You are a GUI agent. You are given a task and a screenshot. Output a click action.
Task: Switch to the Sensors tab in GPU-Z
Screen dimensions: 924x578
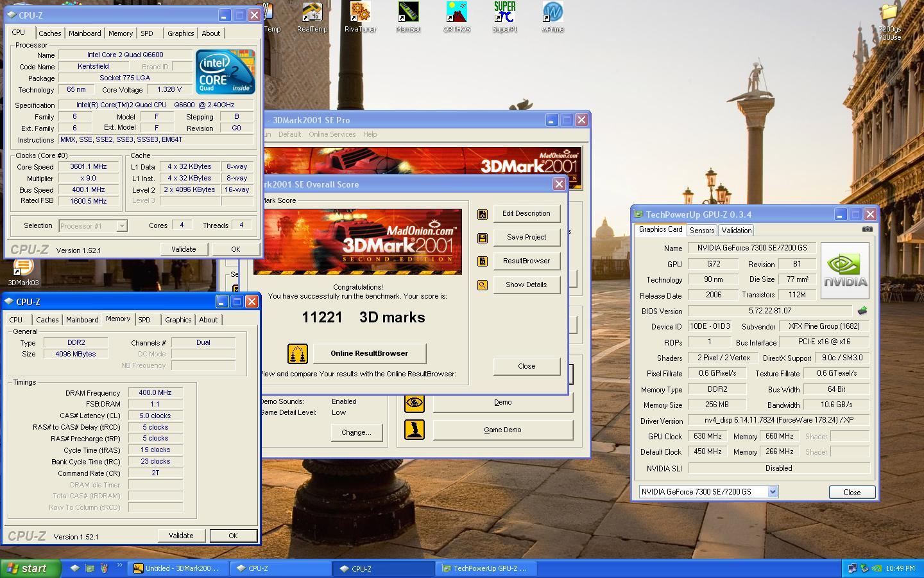tap(702, 231)
